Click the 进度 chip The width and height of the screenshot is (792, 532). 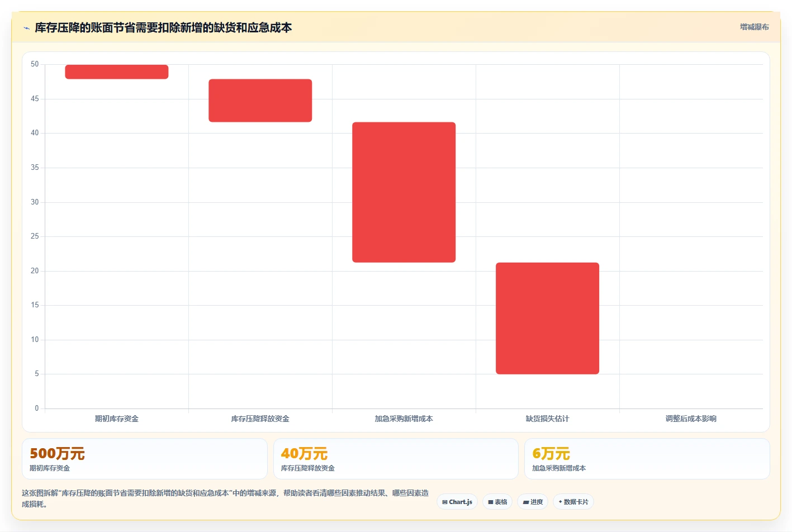(x=533, y=502)
